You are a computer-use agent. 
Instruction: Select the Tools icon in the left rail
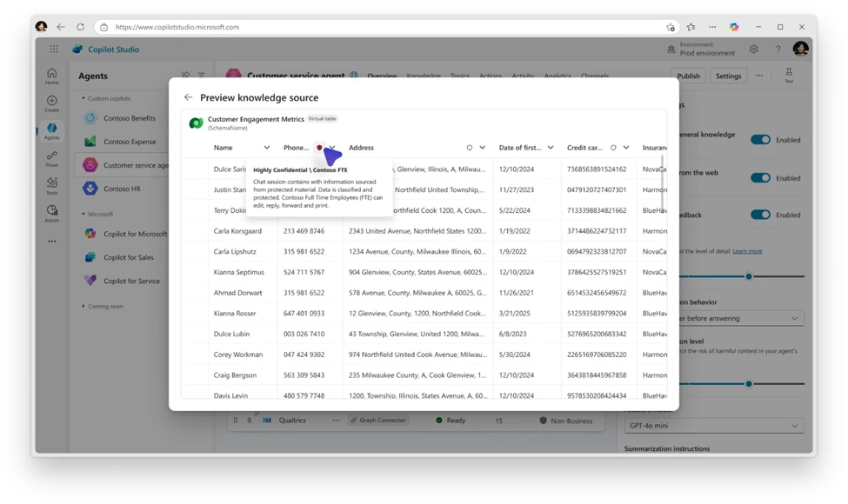[x=51, y=184]
